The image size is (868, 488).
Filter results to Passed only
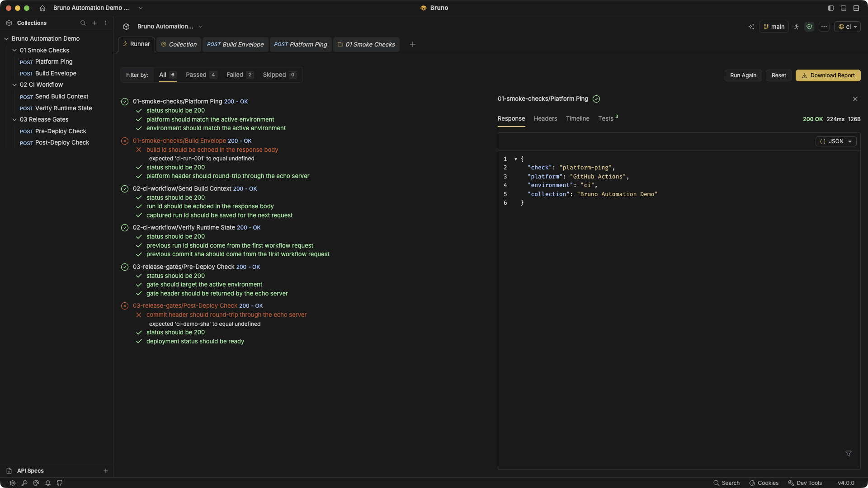click(201, 75)
